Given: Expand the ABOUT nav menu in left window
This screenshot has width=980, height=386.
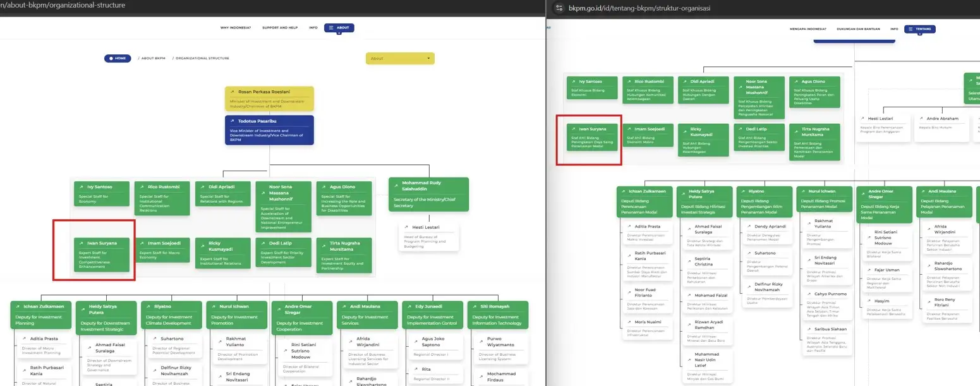Looking at the screenshot, I should pyautogui.click(x=339, y=28).
